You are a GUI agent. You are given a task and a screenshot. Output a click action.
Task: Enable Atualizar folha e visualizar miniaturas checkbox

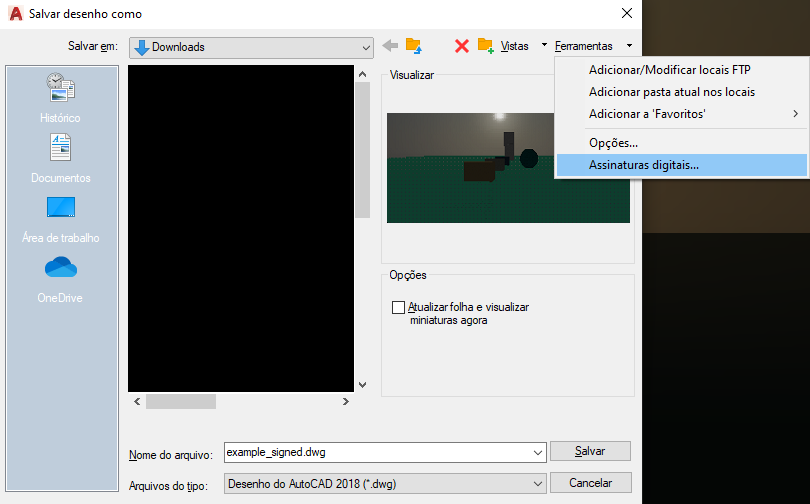coord(399,307)
